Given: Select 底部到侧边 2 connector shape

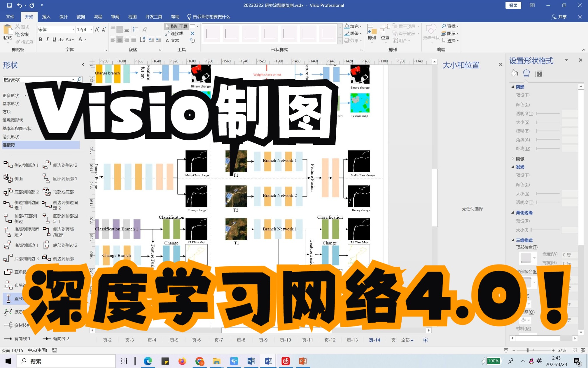Looking at the screenshot, I should coord(60,245).
